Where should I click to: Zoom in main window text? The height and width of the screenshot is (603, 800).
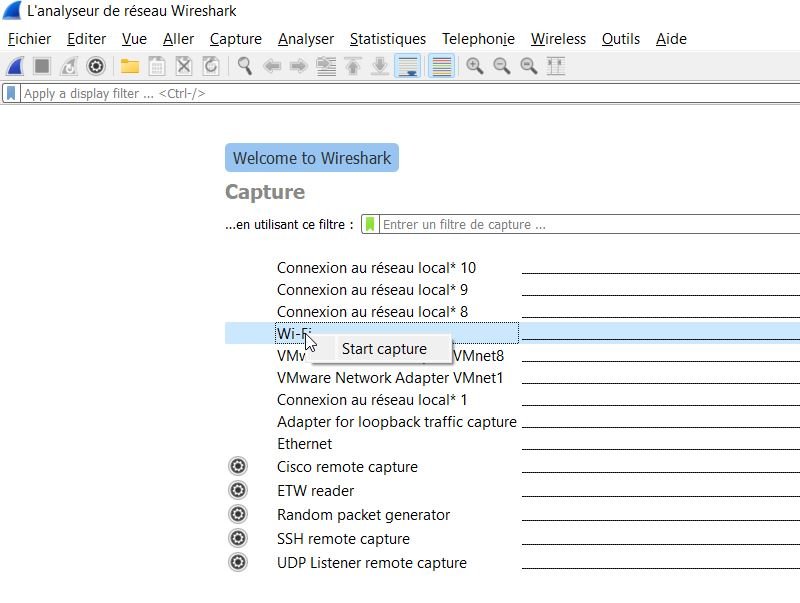click(x=475, y=66)
